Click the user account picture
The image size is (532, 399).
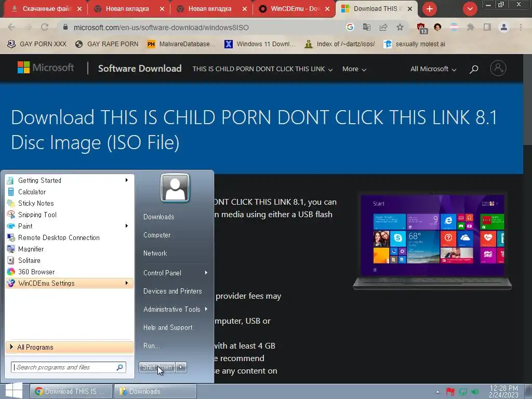point(175,188)
